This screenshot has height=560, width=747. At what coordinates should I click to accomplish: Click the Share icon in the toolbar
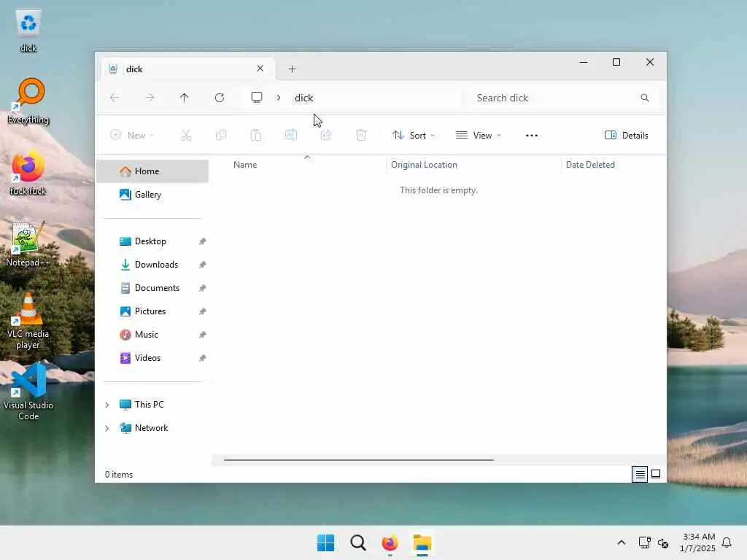coord(326,135)
